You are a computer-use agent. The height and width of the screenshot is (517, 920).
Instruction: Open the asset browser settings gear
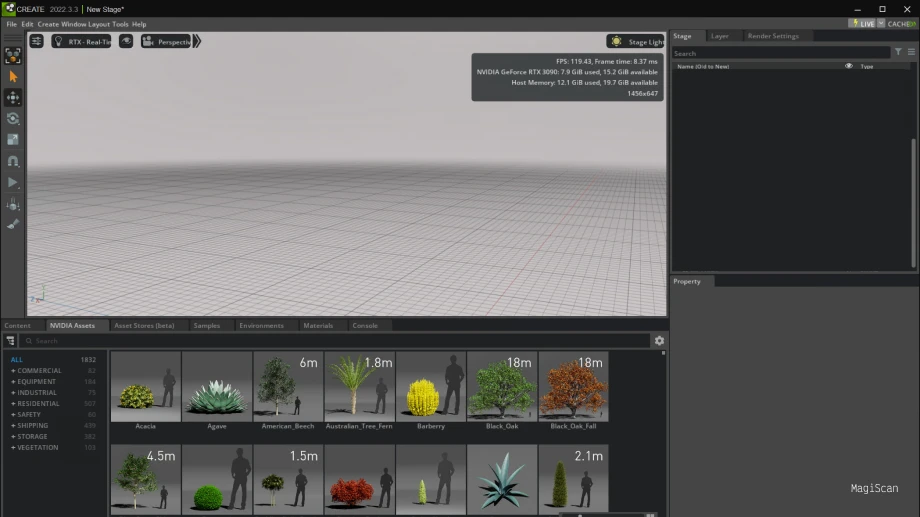click(x=659, y=340)
